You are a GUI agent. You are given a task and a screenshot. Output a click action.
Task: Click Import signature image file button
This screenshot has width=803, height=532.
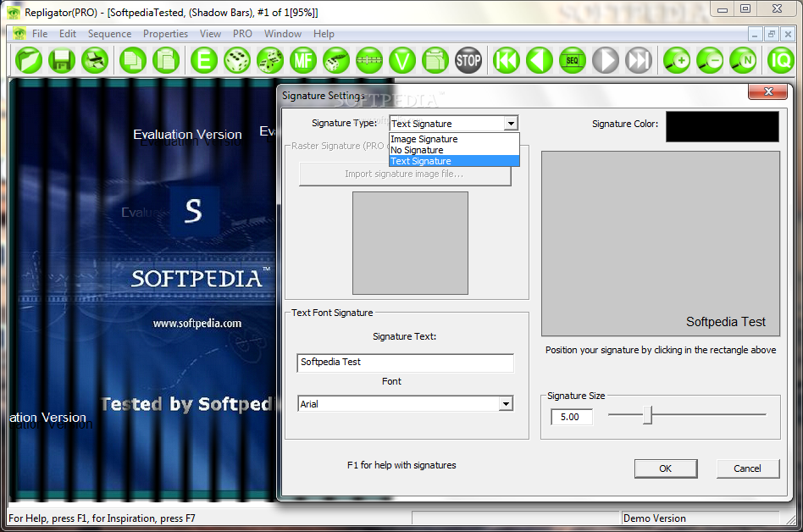tap(405, 175)
